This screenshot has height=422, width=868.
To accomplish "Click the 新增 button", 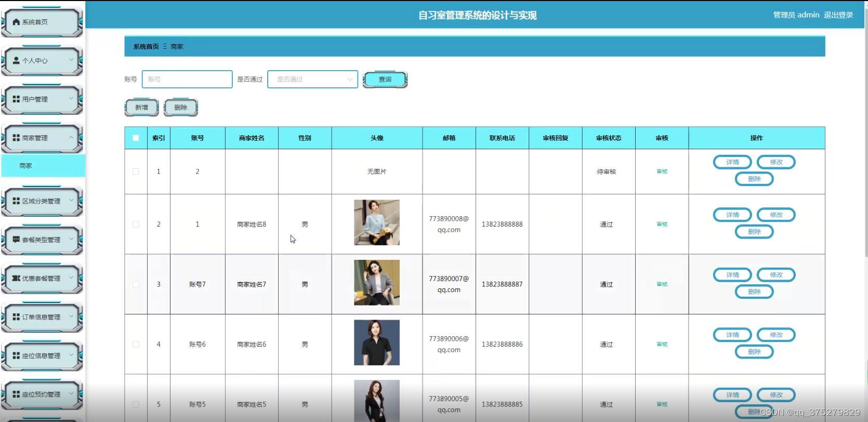I will [x=141, y=108].
